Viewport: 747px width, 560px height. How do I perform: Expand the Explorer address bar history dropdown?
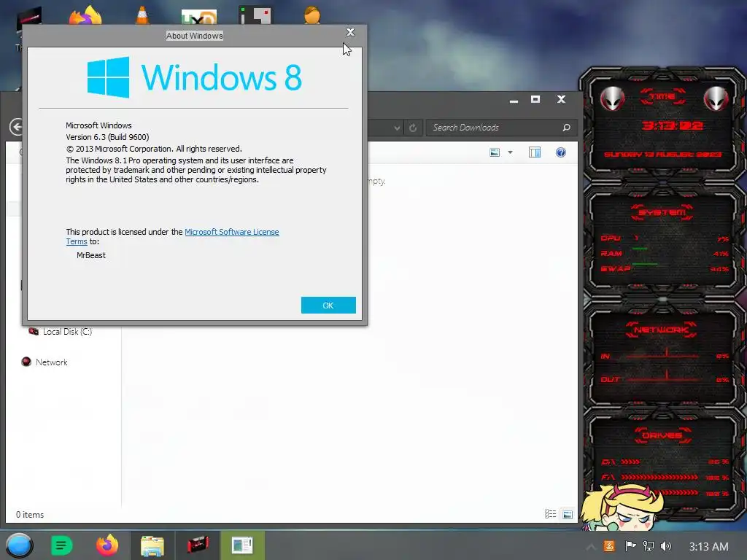(x=397, y=128)
